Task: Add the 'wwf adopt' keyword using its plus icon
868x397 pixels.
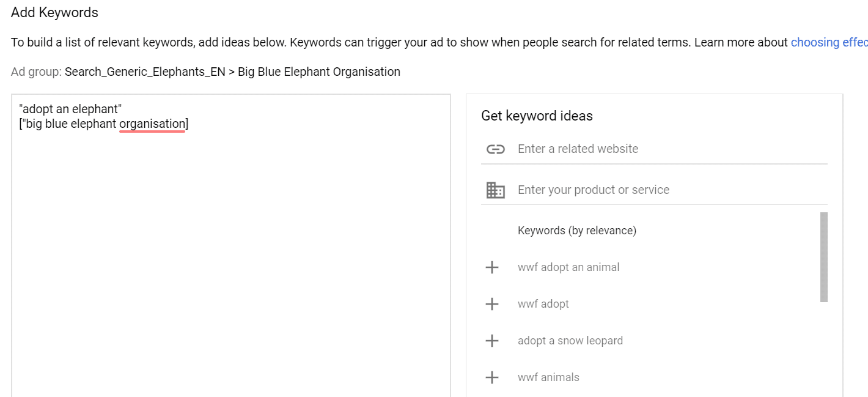Action: (x=492, y=304)
